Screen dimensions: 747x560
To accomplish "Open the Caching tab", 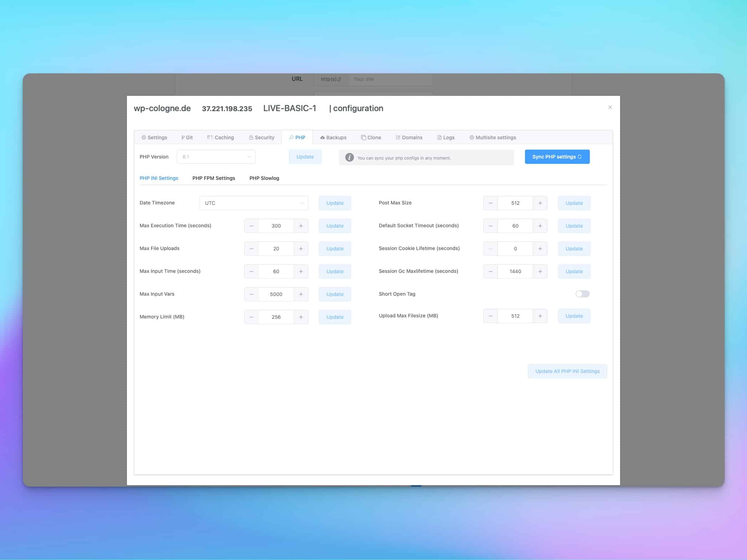I will point(221,138).
